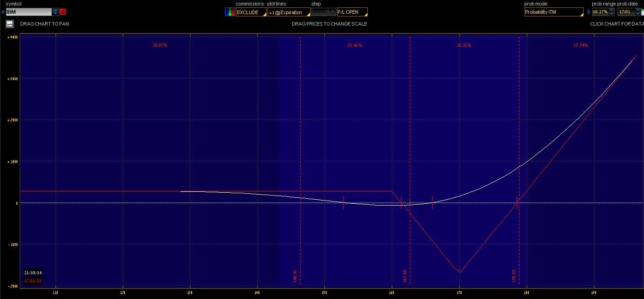Viewport: 644px width, 299px height.
Task: Open the P/L OPEN dropdown
Action: click(x=352, y=12)
